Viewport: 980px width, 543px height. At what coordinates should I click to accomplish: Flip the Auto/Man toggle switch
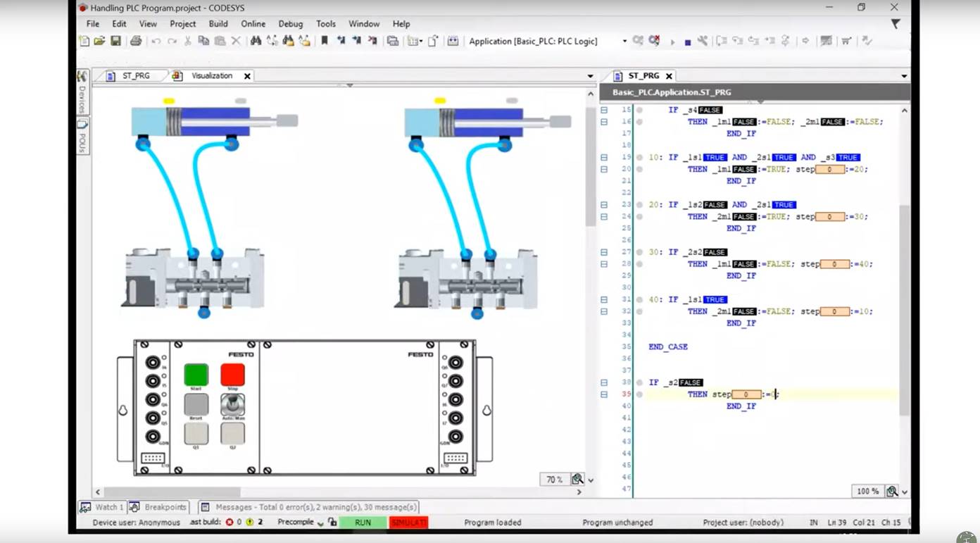tap(232, 404)
